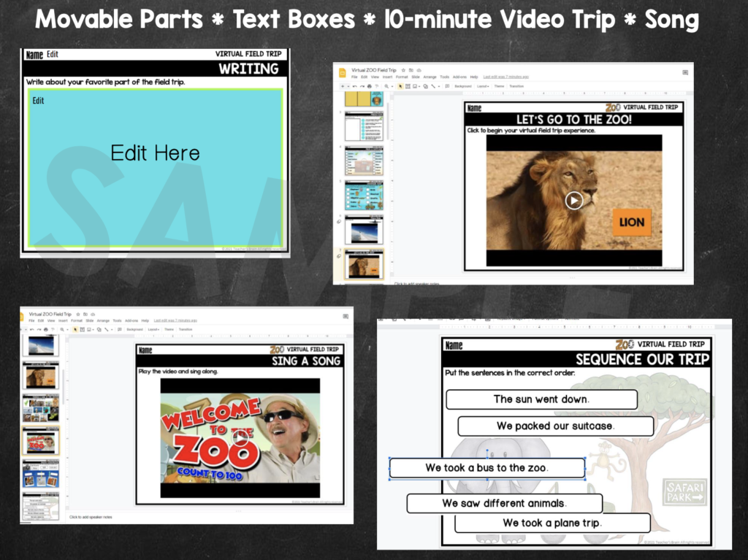Open the File menu in the lion slide window
The height and width of the screenshot is (560, 748).
coord(354,77)
